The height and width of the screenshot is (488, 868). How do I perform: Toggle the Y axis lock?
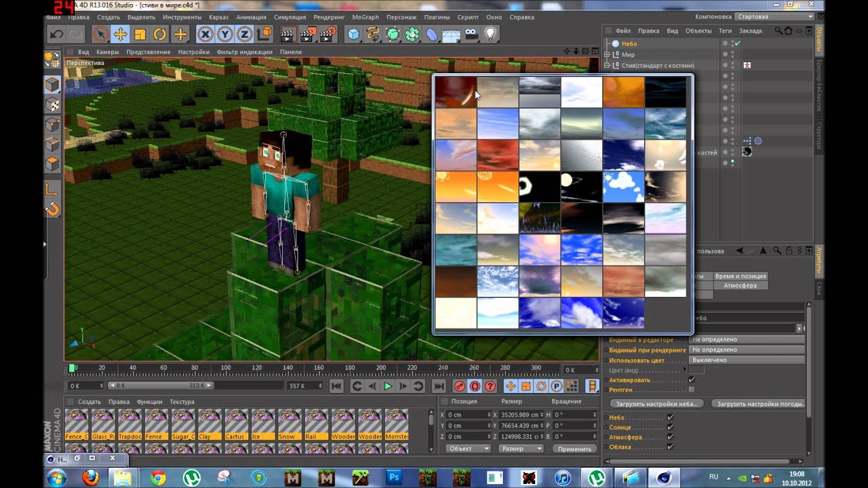coord(225,34)
